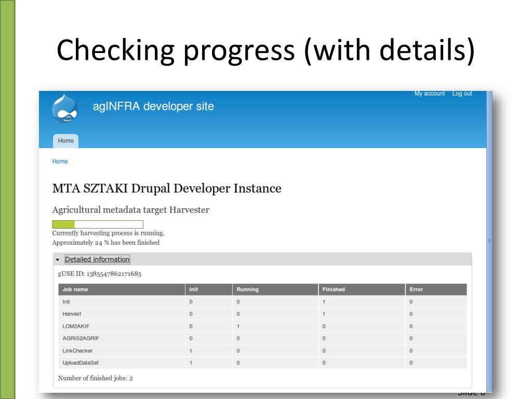The image size is (532, 399).
Task: Click the MTA SZTAKI Drupal Developer Instance heading
Action: click(x=167, y=188)
